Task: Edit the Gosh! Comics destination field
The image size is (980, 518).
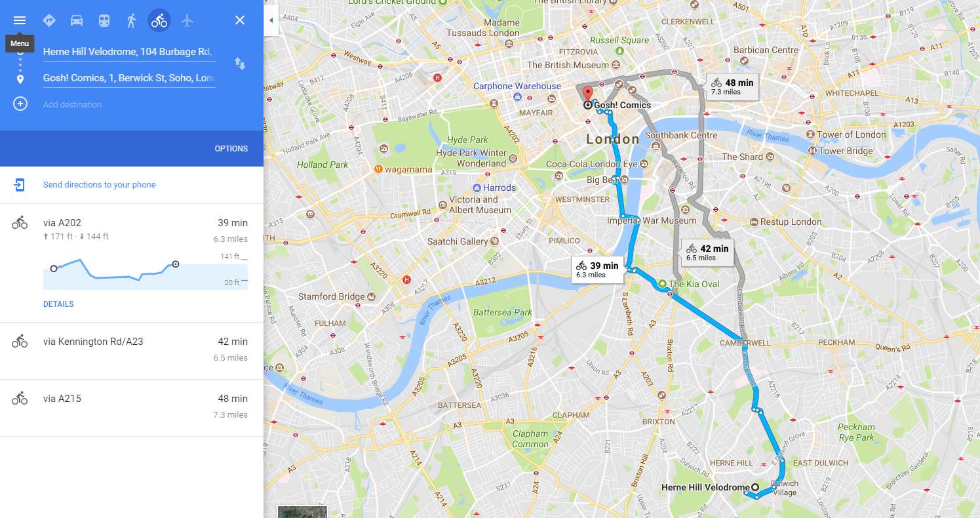Action: (x=130, y=78)
